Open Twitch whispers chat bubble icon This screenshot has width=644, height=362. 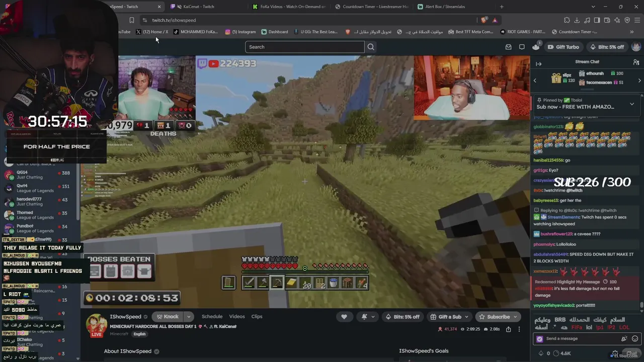(522, 47)
